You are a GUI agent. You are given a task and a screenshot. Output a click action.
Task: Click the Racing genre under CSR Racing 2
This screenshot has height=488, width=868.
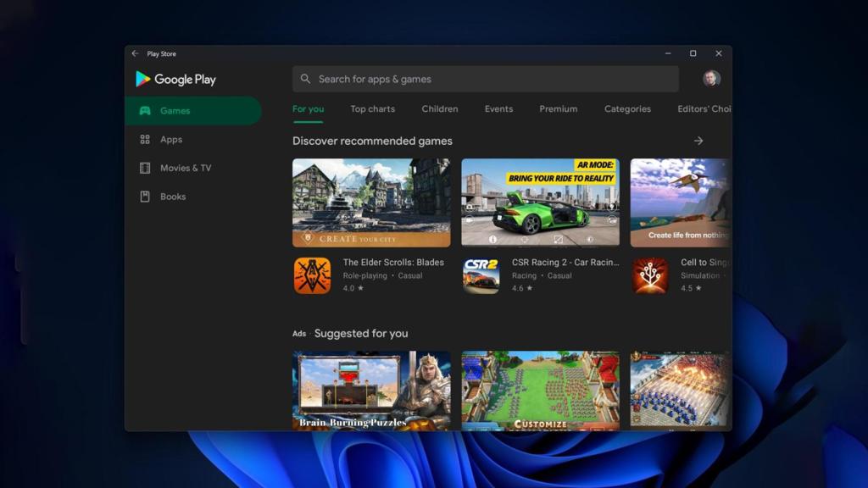click(524, 275)
